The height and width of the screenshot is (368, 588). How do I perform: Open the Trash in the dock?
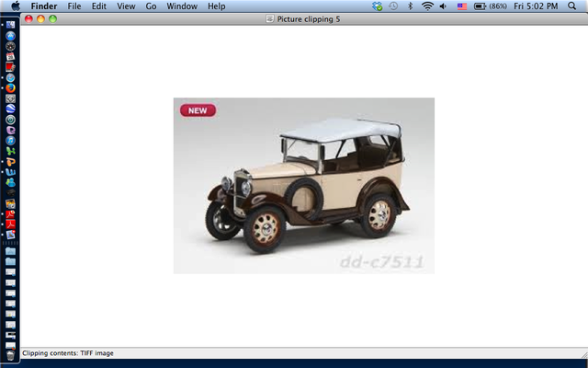point(10,355)
